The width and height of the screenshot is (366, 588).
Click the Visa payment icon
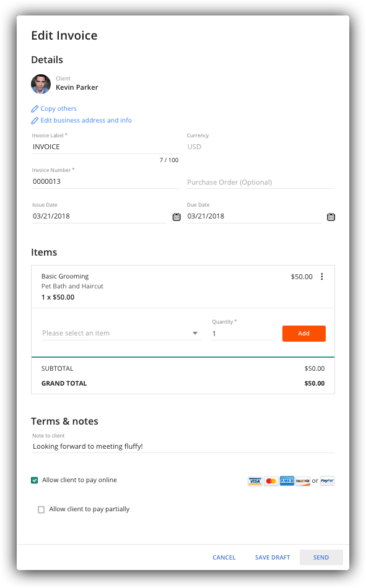(255, 481)
